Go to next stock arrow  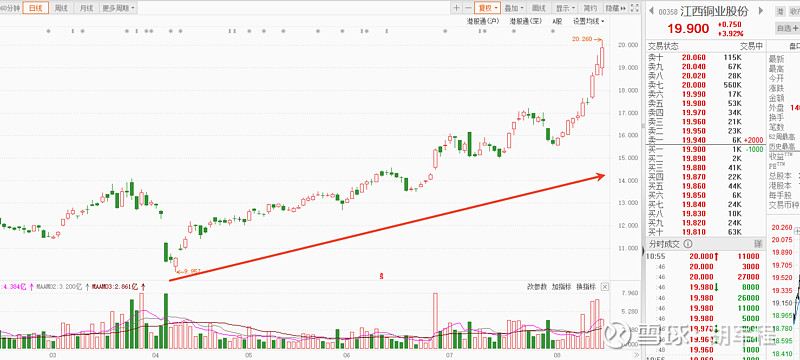click(760, 11)
